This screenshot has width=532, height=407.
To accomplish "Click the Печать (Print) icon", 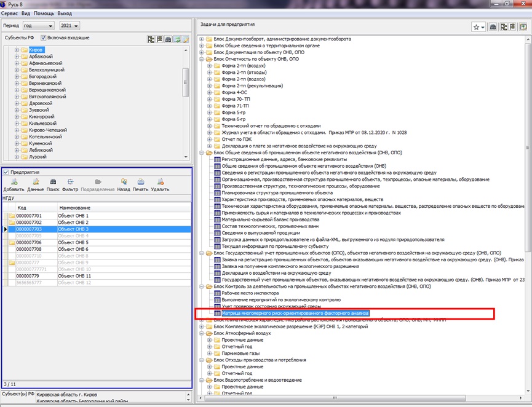I will (x=140, y=185).
